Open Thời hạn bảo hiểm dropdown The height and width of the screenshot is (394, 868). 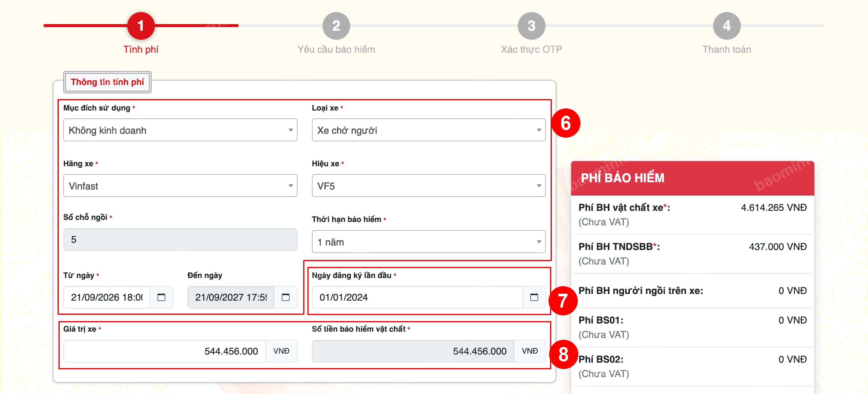coord(429,242)
